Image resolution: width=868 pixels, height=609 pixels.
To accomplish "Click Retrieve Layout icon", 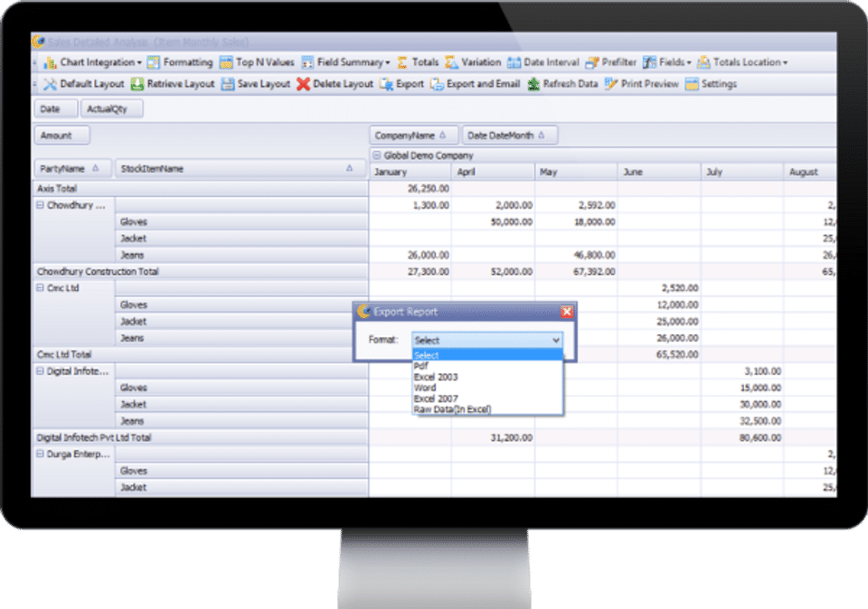I will pos(137,84).
